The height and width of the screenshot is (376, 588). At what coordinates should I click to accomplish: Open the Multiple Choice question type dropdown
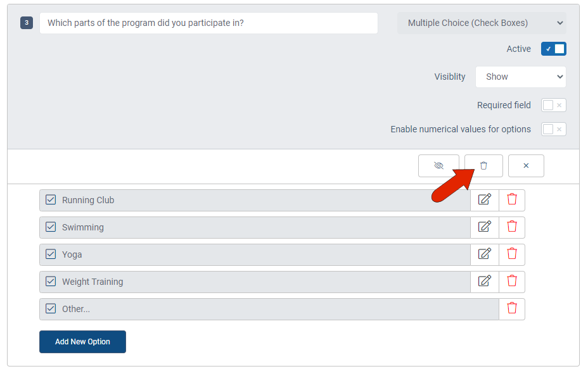tap(482, 23)
